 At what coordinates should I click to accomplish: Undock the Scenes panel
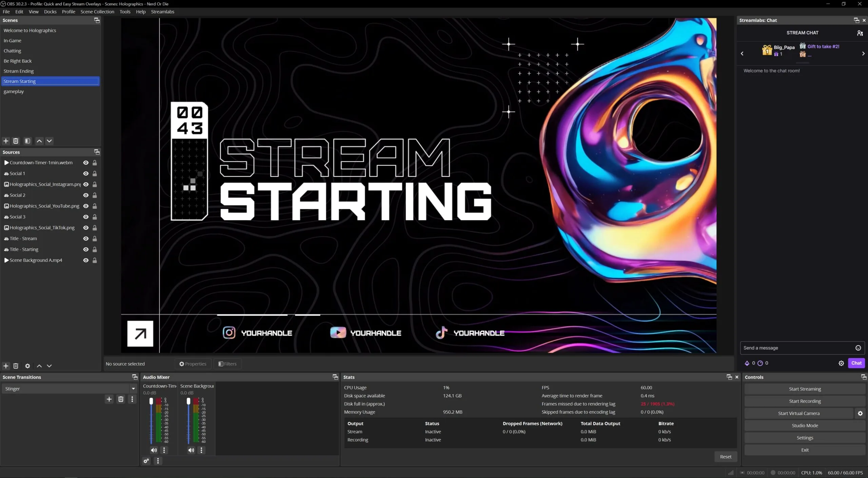pos(97,20)
